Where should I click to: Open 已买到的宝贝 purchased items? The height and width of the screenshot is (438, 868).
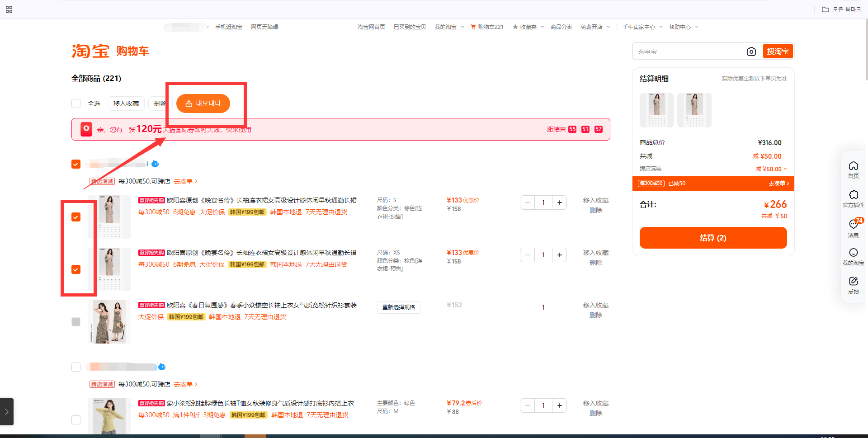click(410, 27)
